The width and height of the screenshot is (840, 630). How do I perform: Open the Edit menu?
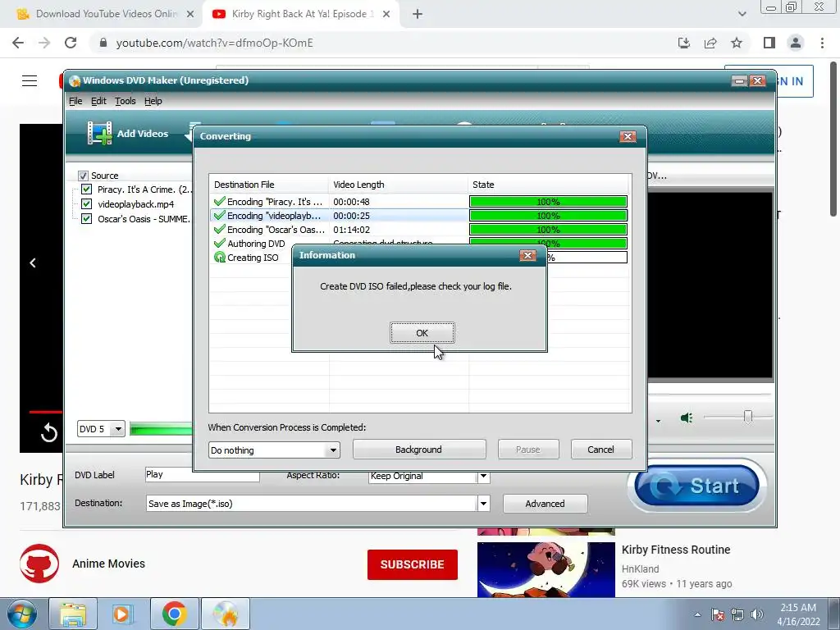coord(98,101)
